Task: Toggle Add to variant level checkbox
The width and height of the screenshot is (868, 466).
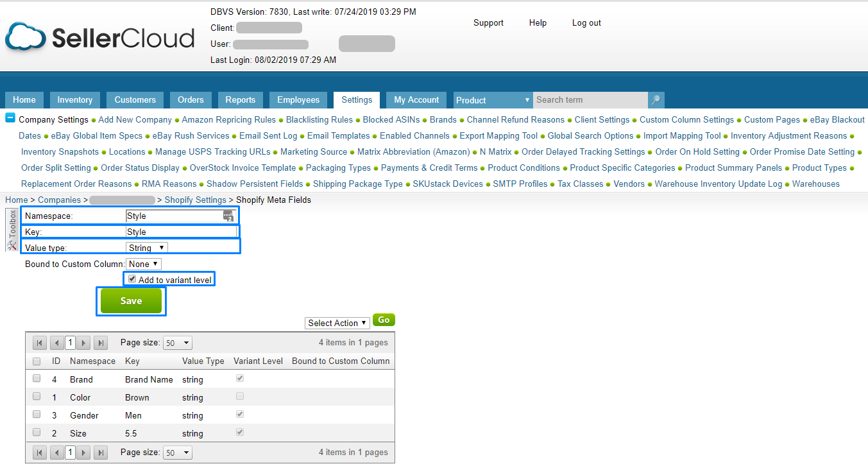Action: pyautogui.click(x=132, y=279)
